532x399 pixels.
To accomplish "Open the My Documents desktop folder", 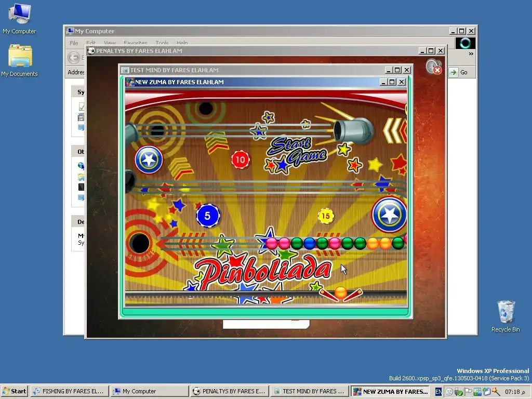I will point(19,61).
